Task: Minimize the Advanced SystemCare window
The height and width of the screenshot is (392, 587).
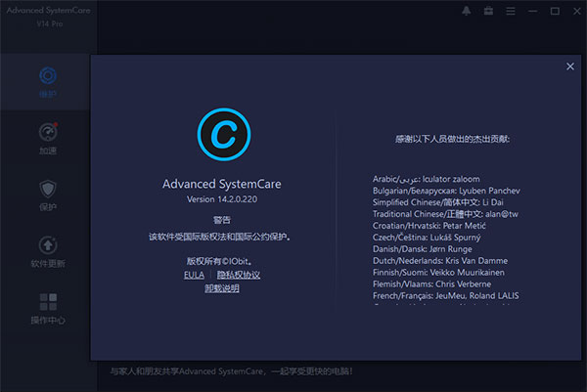Action: pos(533,11)
